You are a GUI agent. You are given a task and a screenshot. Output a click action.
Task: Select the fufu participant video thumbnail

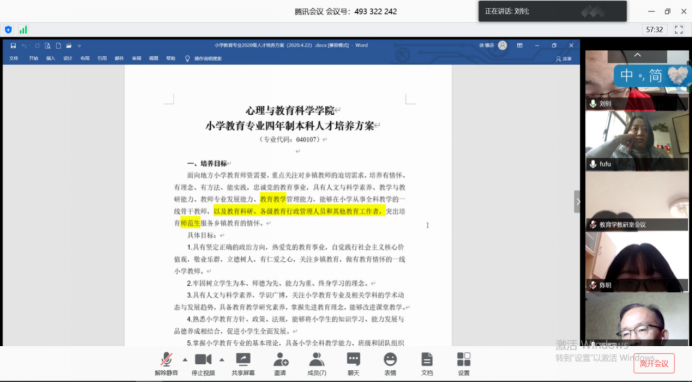coord(637,141)
